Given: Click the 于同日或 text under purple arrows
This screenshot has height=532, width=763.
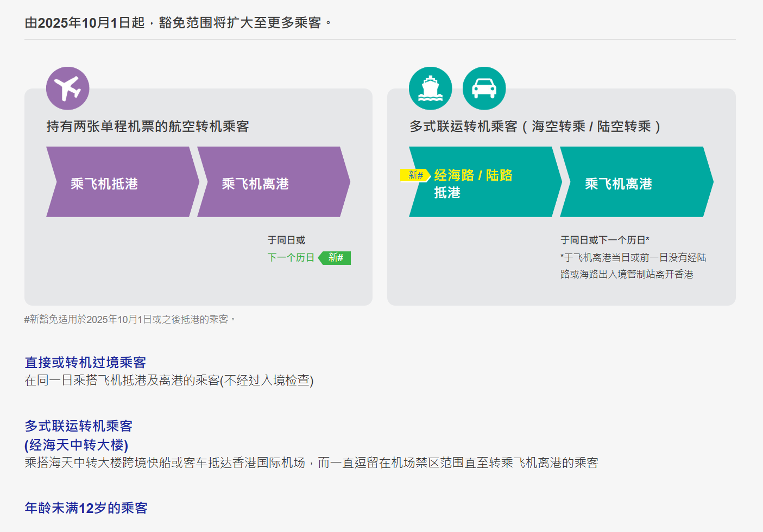Looking at the screenshot, I should [286, 240].
